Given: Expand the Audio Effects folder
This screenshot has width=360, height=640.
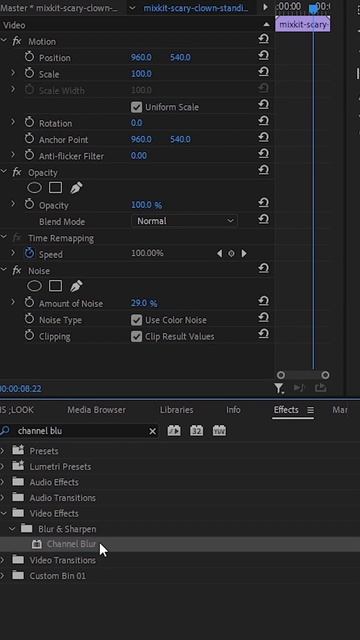Looking at the screenshot, I should (2, 482).
